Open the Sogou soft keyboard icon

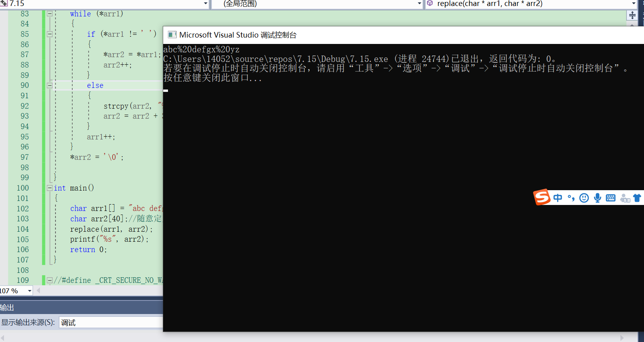[610, 198]
